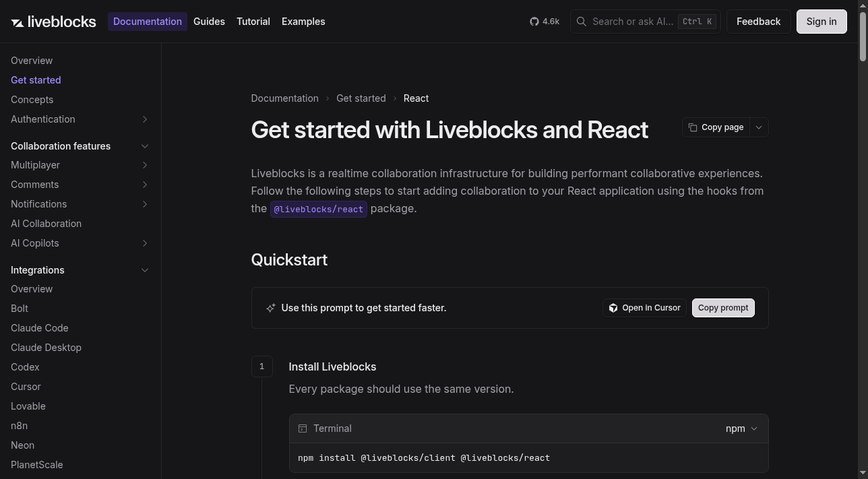The image size is (868, 479).
Task: Open Lovable integration page
Action: pyautogui.click(x=28, y=406)
